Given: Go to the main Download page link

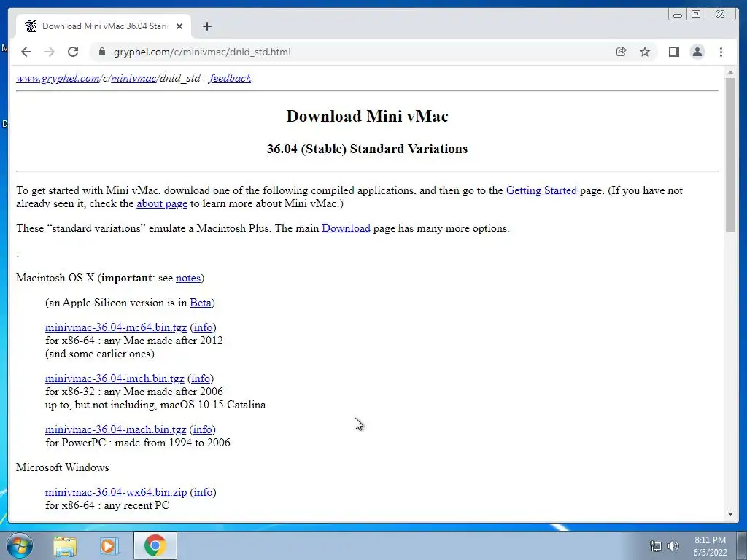Looking at the screenshot, I should [x=346, y=228].
